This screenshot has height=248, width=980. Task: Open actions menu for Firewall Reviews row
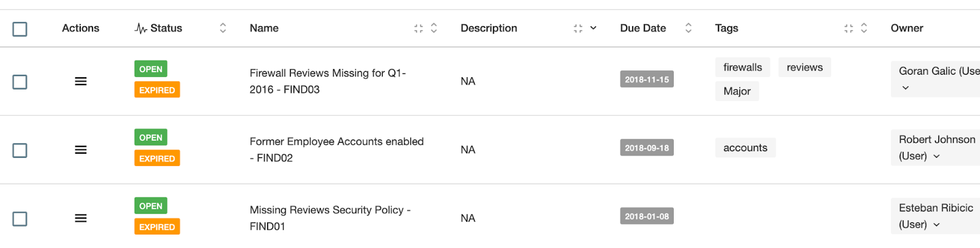click(x=80, y=81)
